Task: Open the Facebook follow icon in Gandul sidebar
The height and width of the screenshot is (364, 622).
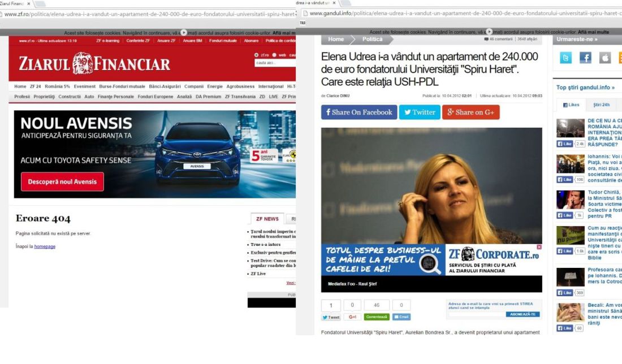Action: tap(585, 58)
